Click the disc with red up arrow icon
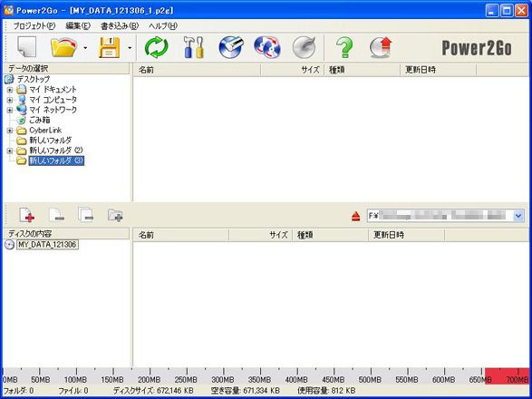This screenshot has width=532, height=399. pyautogui.click(x=381, y=47)
